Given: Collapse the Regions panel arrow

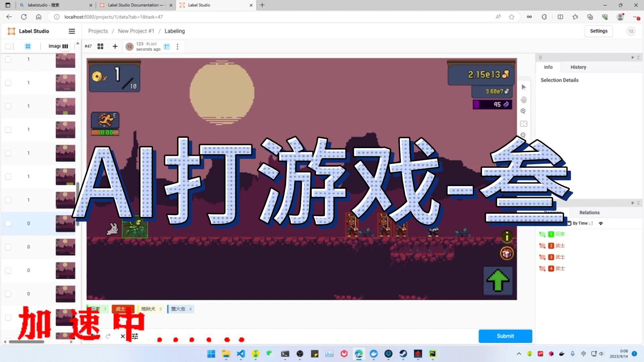Looking at the screenshot, I should pos(633,203).
